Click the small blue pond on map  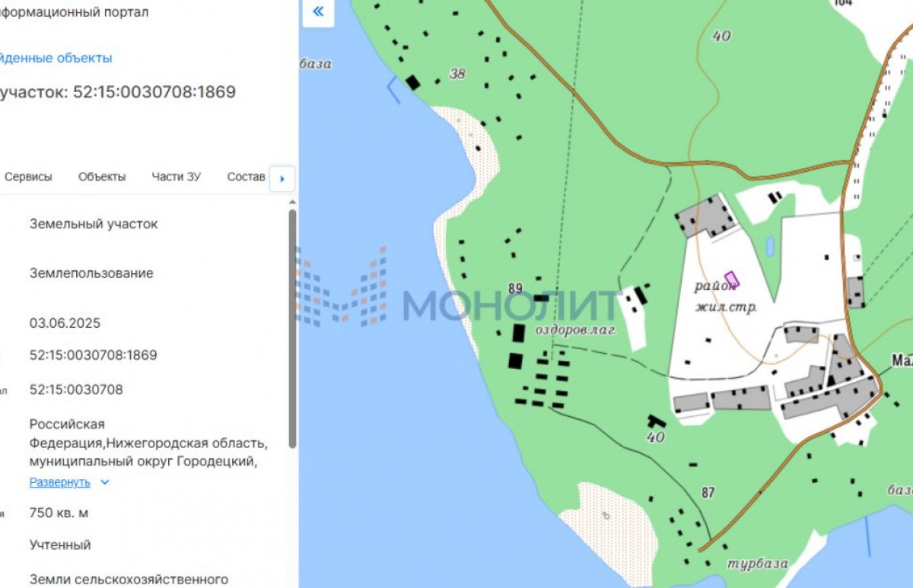(x=770, y=246)
